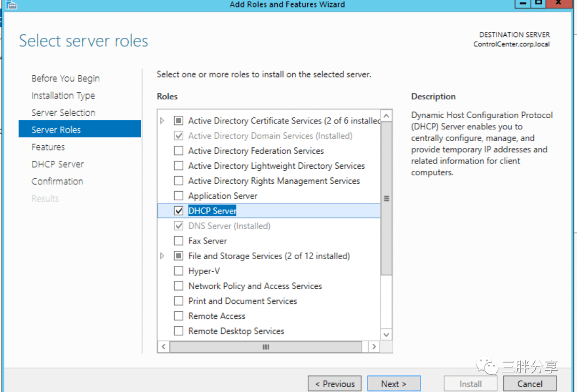Screen dimensions: 577x392
Task: Enable the Fax Server role
Action: [x=179, y=240]
